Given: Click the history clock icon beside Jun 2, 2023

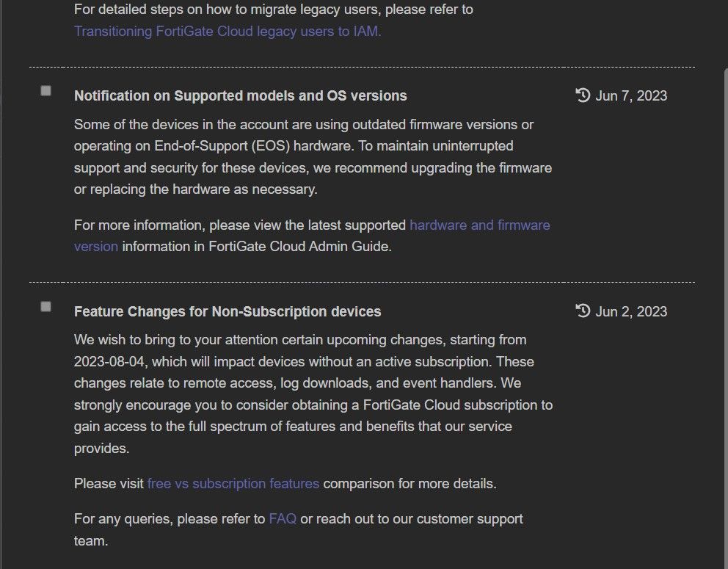Looking at the screenshot, I should 583,311.
